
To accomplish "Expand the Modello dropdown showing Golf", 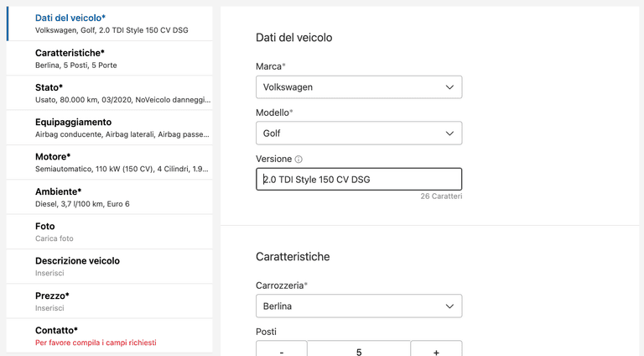I will tap(359, 133).
